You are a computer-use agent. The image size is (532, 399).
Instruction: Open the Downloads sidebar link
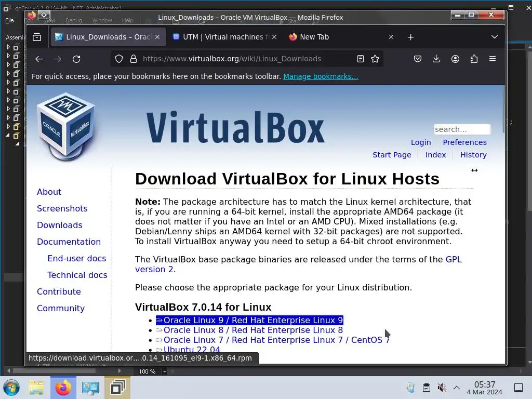click(59, 225)
